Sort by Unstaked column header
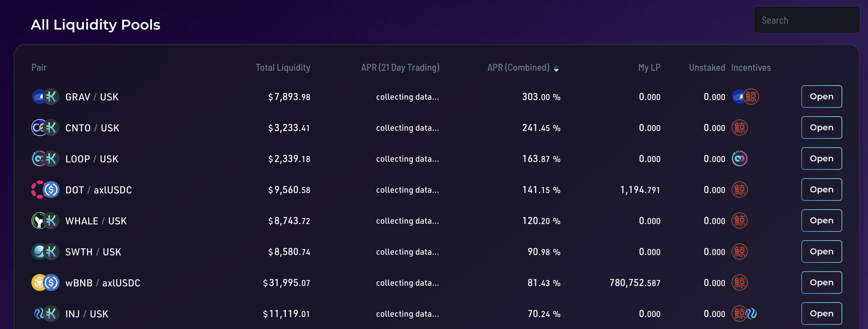The width and height of the screenshot is (868, 329). tap(707, 68)
